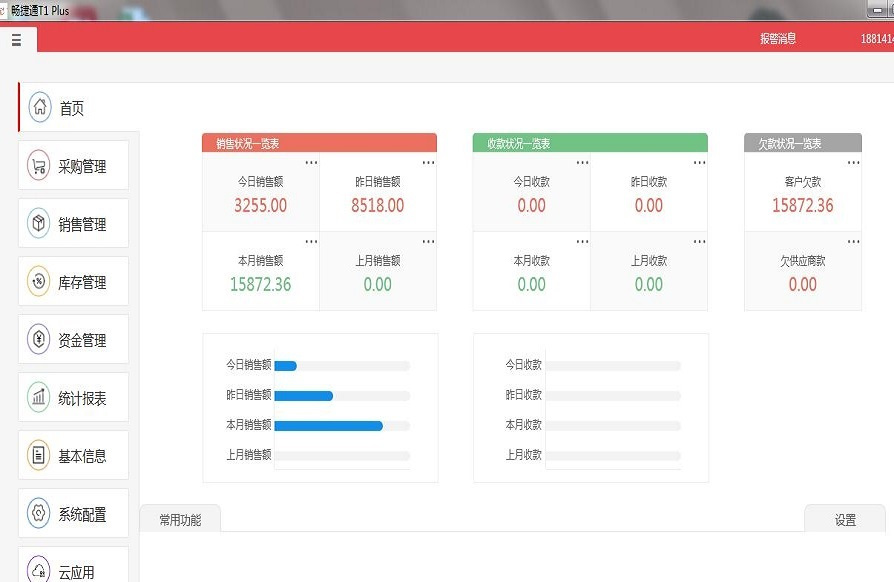
Task: Expand the options dots on 上月收款 card
Action: pyautogui.click(x=700, y=242)
